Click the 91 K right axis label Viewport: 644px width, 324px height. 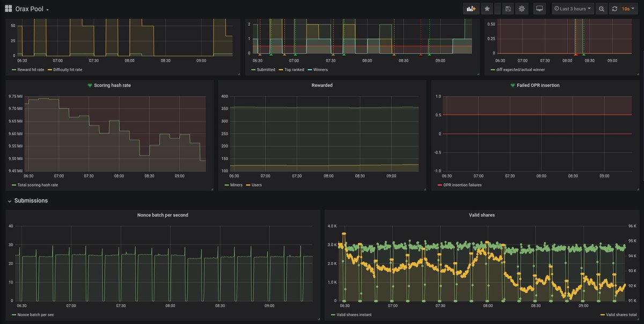coord(632,300)
